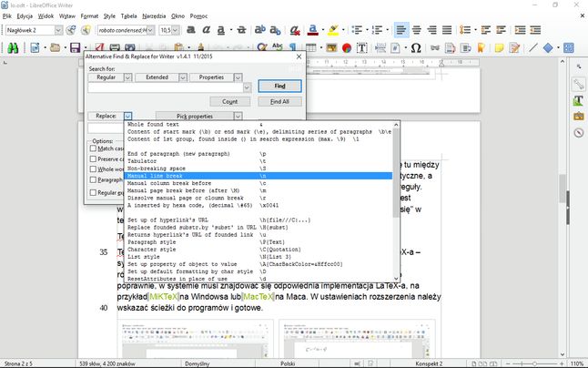Open the sidebar Navigator compass
Image resolution: width=588 pixels, height=368 pixels.
tap(578, 133)
